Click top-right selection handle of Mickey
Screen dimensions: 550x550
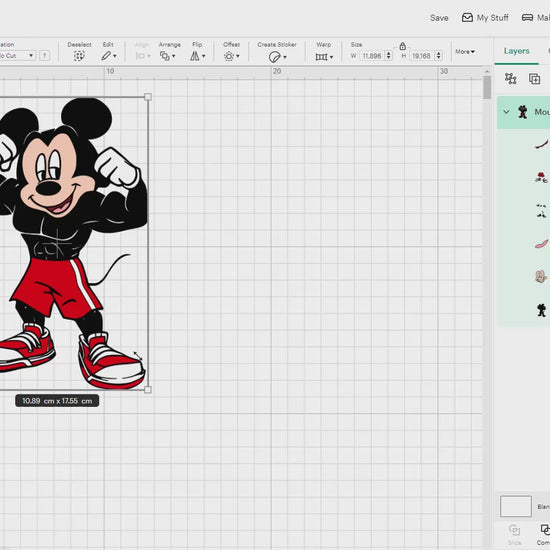point(148,97)
